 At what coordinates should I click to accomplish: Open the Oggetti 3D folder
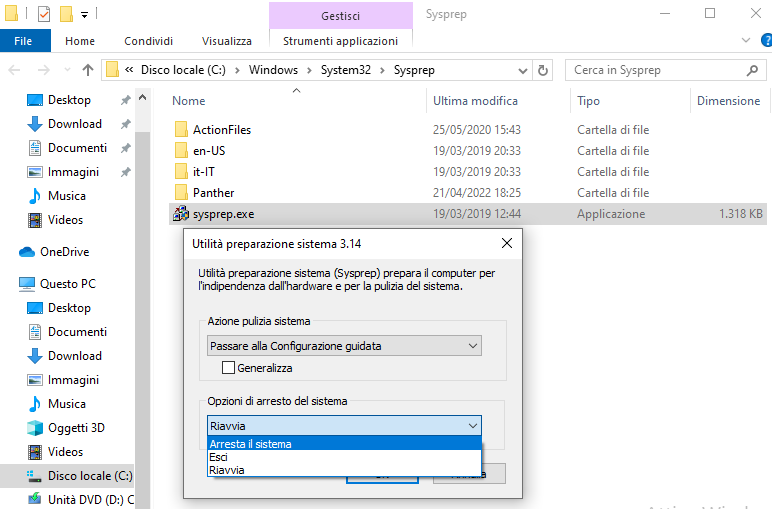[76, 428]
